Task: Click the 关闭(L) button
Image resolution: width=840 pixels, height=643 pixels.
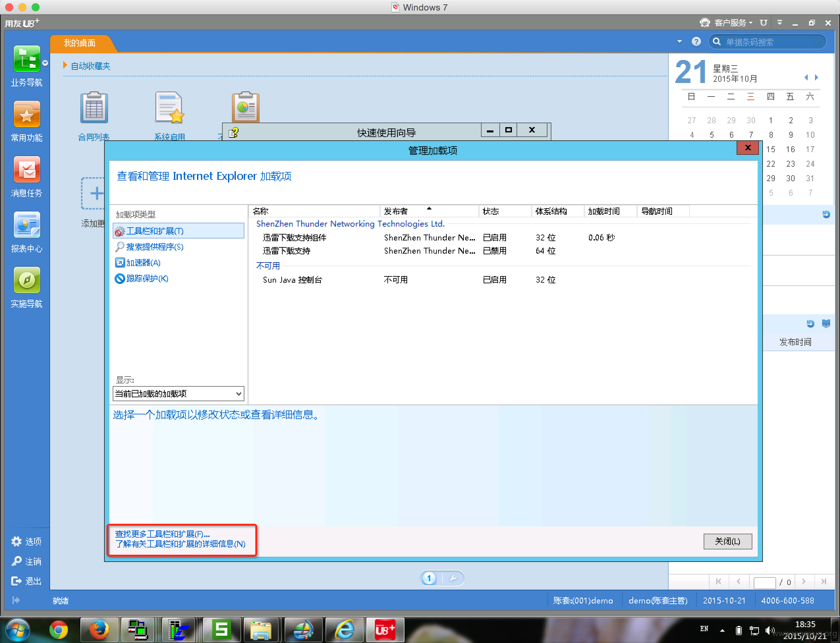Action: tap(727, 541)
